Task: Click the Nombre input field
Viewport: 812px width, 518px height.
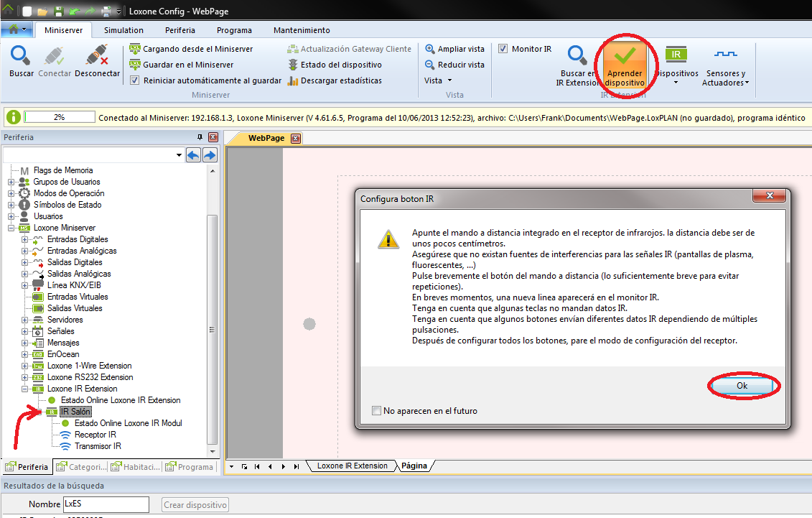Action: click(106, 504)
